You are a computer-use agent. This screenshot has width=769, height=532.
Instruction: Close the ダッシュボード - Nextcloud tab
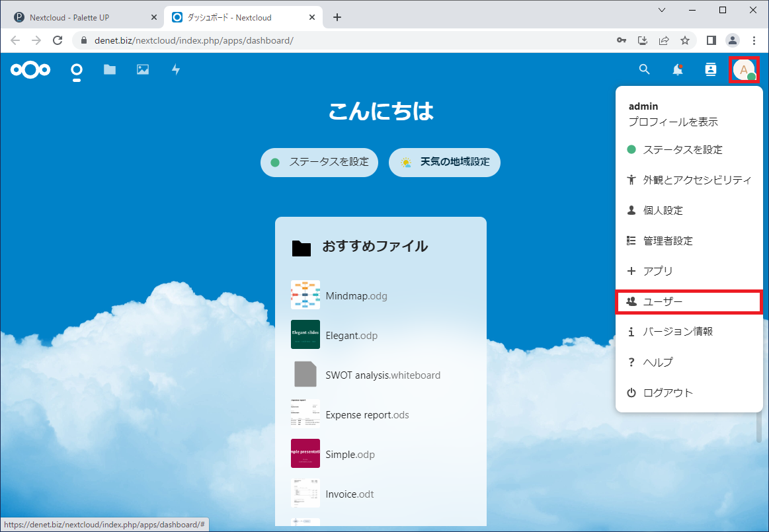coord(312,17)
